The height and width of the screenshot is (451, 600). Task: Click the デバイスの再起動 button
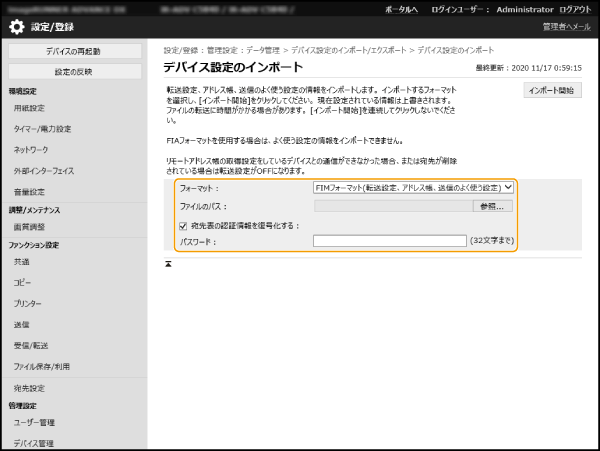(72, 51)
